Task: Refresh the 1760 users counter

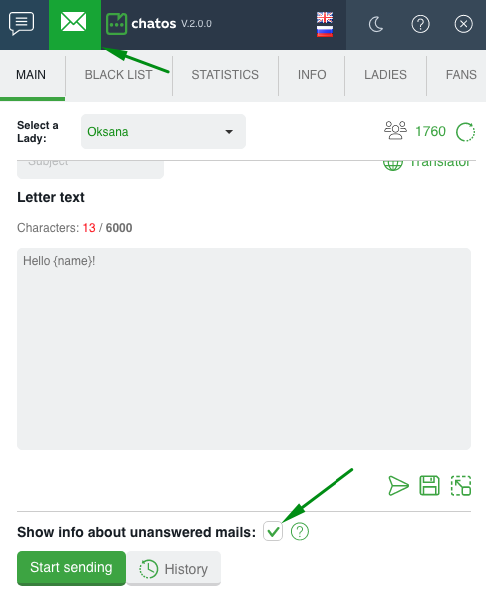Action: click(x=465, y=132)
